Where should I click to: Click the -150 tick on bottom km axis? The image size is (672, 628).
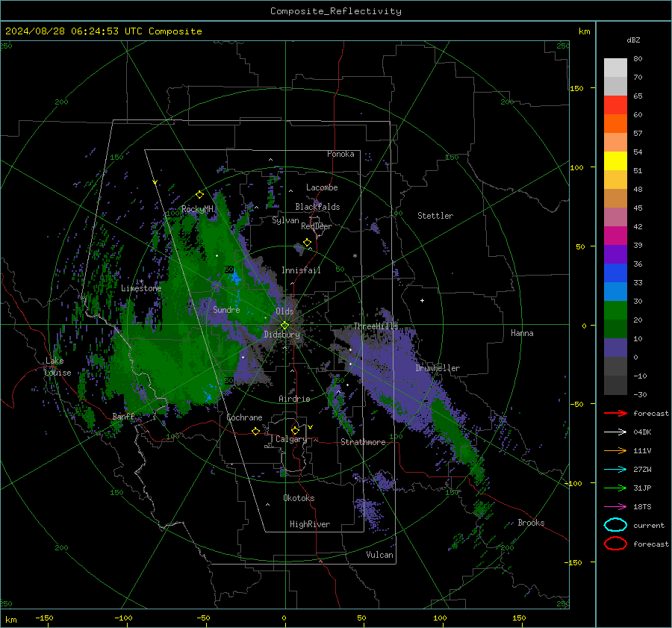(44, 618)
